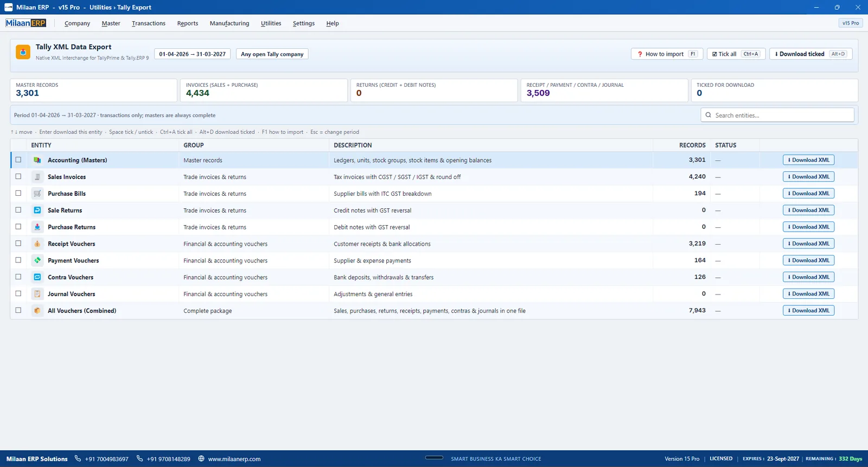868x467 pixels.
Task: Click the Download ticked button
Action: point(811,54)
